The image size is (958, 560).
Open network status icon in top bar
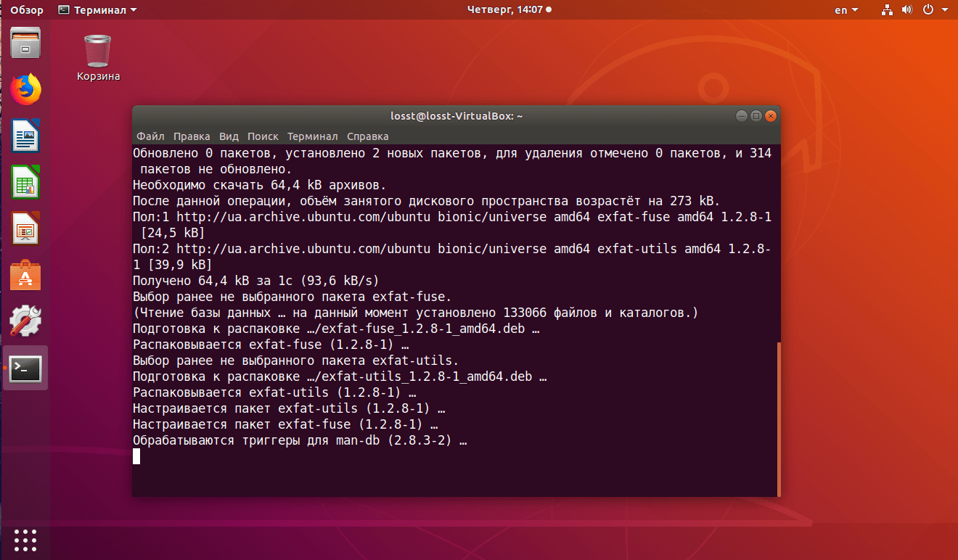pyautogui.click(x=887, y=10)
